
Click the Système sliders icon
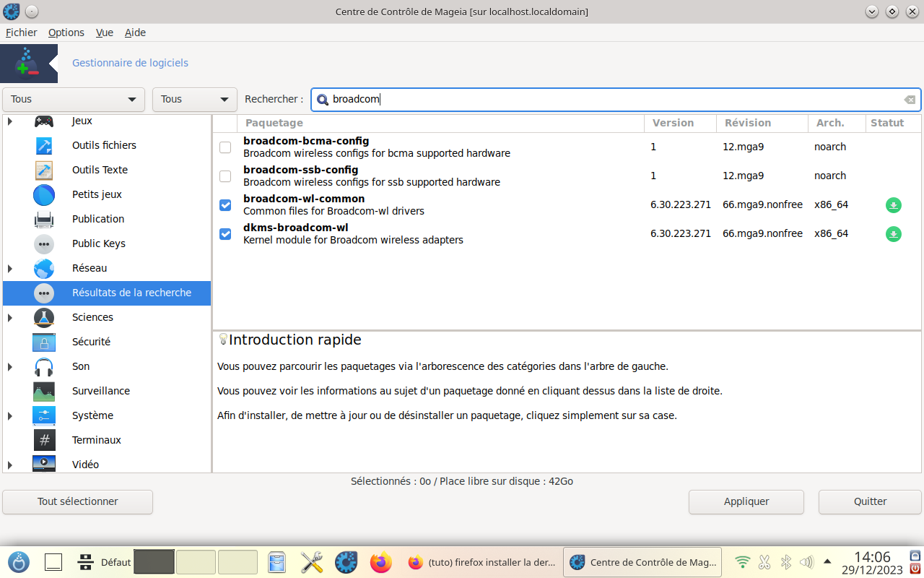[44, 415]
